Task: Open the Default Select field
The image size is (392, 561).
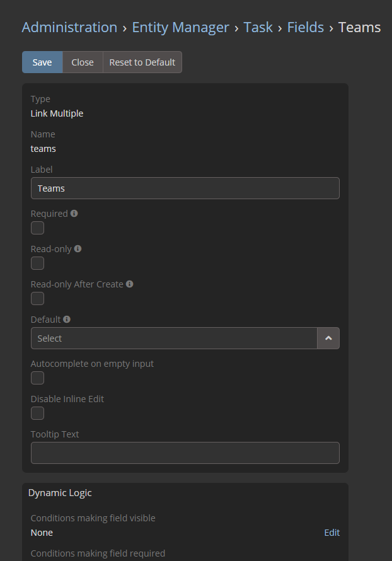Action: (x=174, y=338)
